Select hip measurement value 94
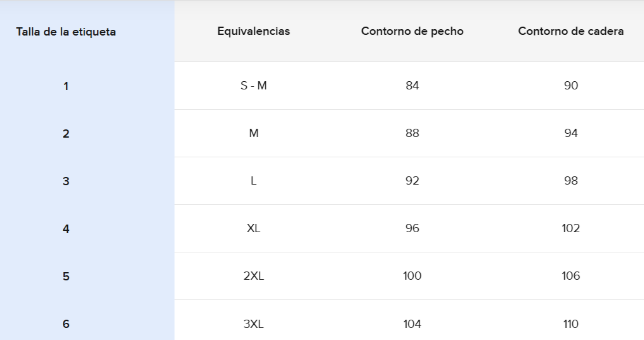The width and height of the screenshot is (644, 340). [570, 133]
